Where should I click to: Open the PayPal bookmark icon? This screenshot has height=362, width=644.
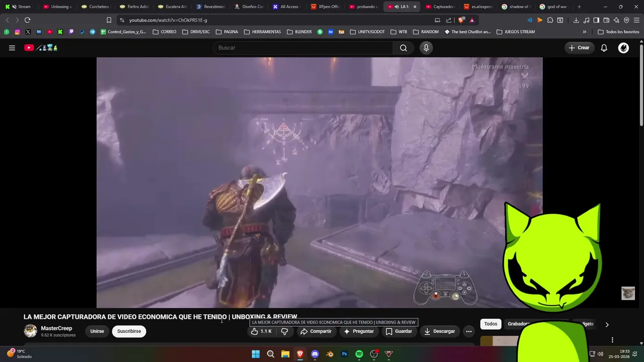coord(82,32)
